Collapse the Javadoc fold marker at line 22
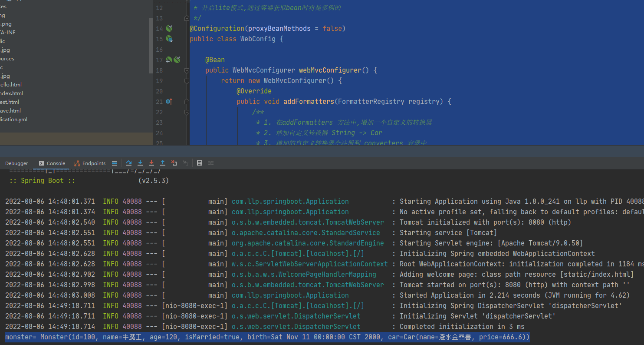Viewport: 644px width, 345px height. point(187,112)
